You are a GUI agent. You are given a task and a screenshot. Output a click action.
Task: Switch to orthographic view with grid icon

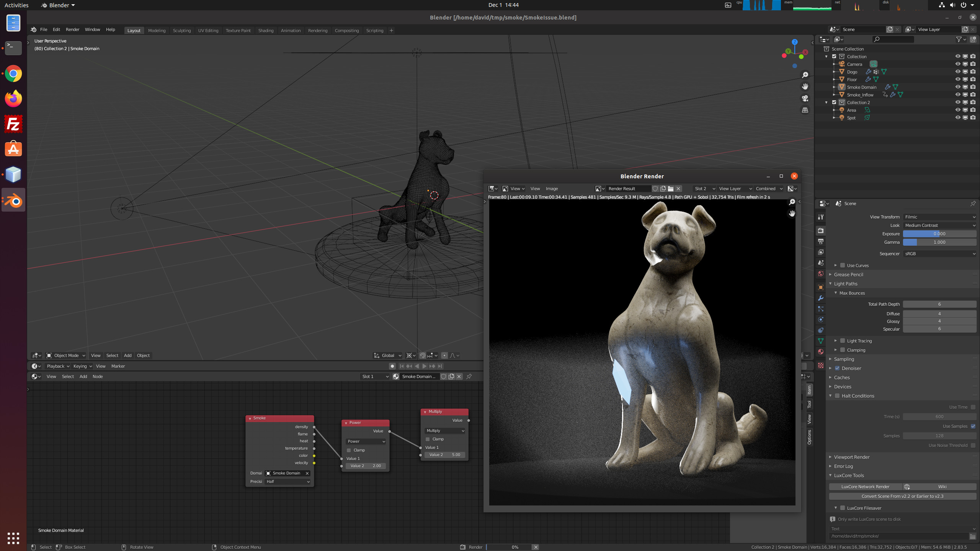tap(805, 110)
